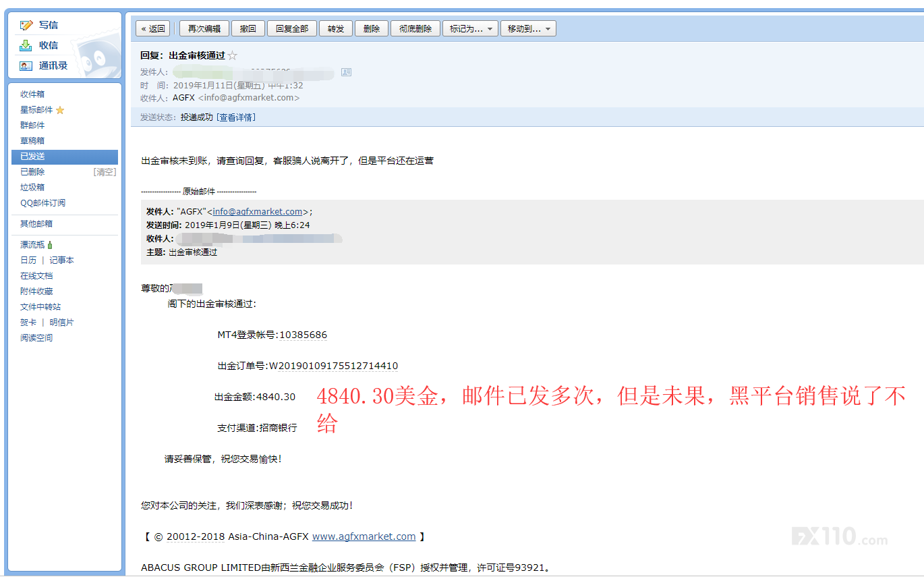The height and width of the screenshot is (581, 924).
Task: Click order number W20190109175512714410
Action: click(333, 366)
